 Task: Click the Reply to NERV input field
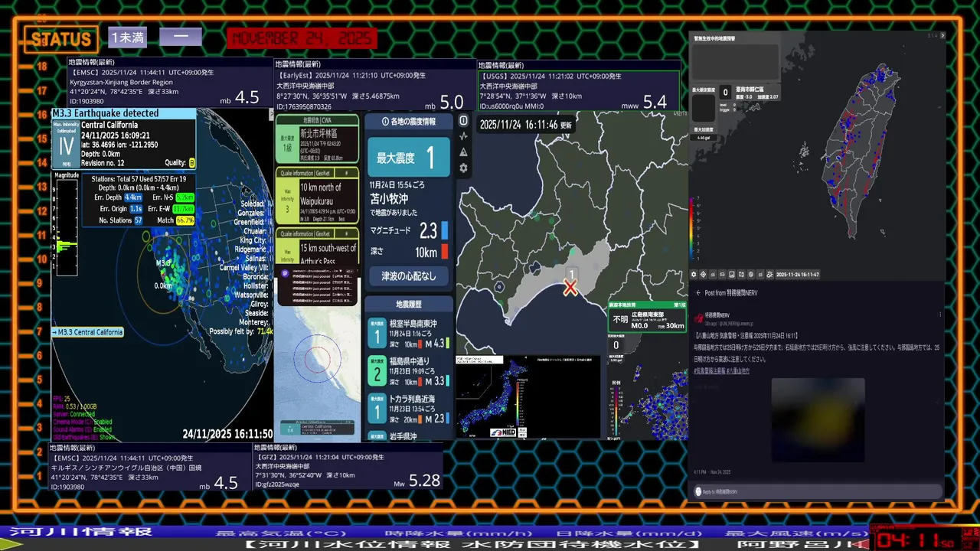pyautogui.click(x=818, y=491)
